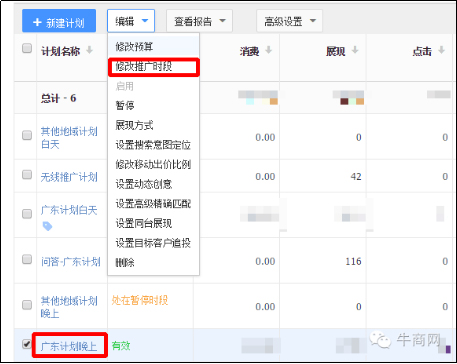The image size is (457, 364).
Task: Check the 其他地域计划晚上 row checkbox
Action: 27,304
